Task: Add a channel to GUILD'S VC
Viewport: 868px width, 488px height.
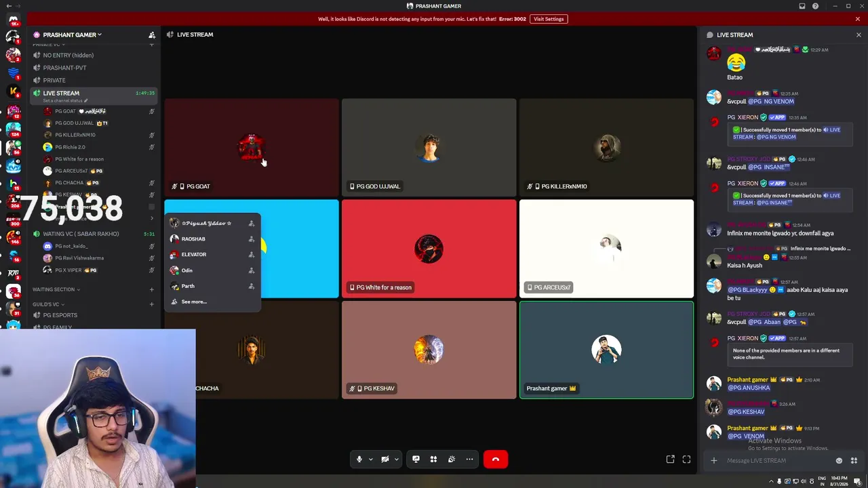Action: click(x=152, y=304)
